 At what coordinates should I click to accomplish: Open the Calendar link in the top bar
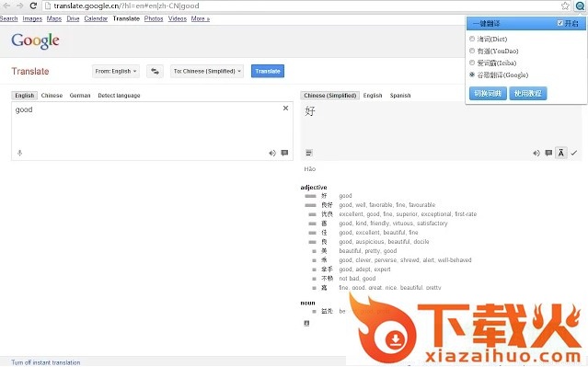[96, 18]
